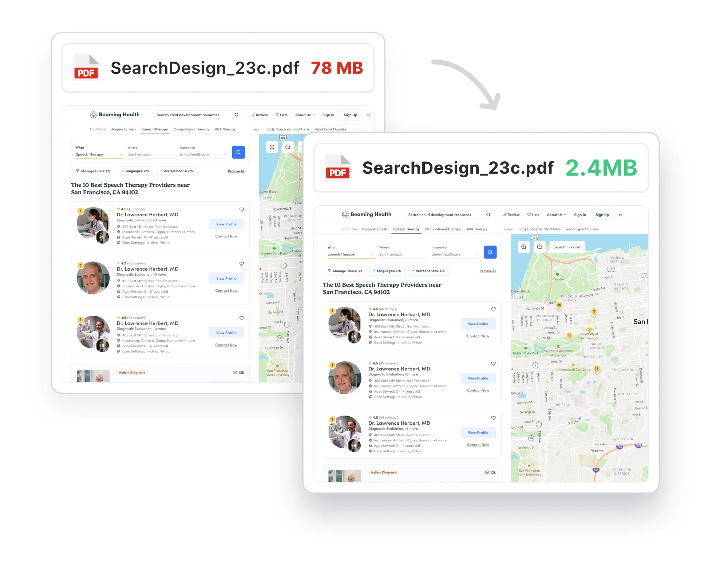728x570 pixels.
Task: Unfavorite the second provider card heart
Action: [493, 363]
